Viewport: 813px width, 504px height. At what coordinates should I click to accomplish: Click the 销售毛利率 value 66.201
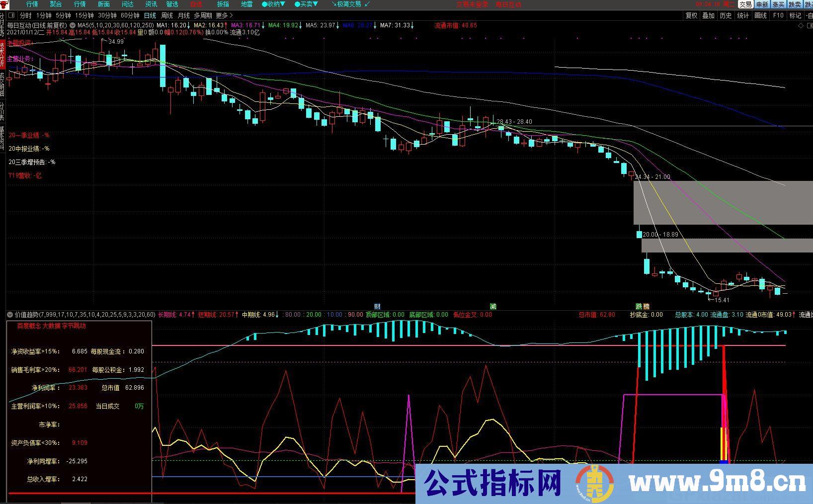point(78,370)
